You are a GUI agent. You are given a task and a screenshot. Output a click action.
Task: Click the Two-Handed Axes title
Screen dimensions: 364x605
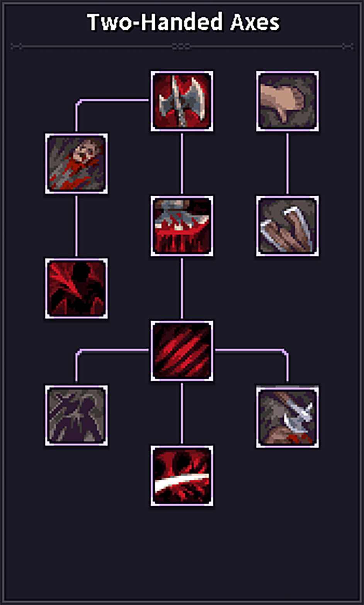(x=183, y=22)
